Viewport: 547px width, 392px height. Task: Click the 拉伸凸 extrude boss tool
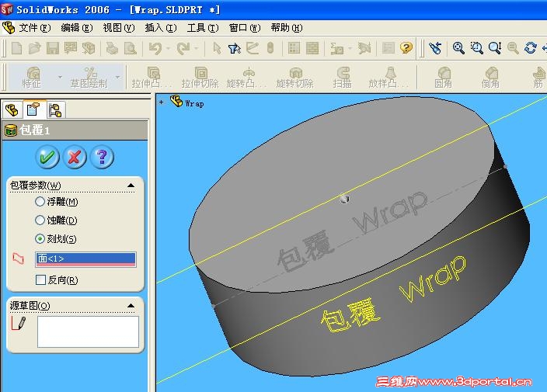[x=152, y=78]
